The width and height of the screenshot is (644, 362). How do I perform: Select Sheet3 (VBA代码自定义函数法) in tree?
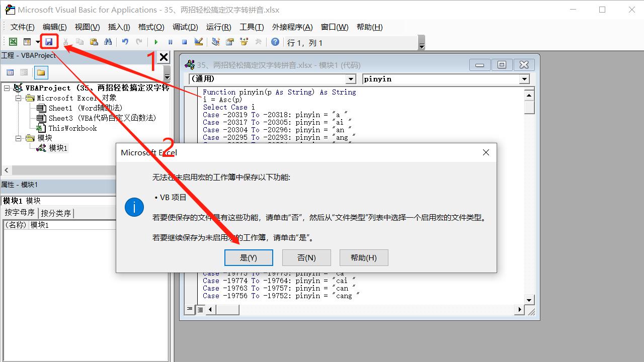pos(102,118)
